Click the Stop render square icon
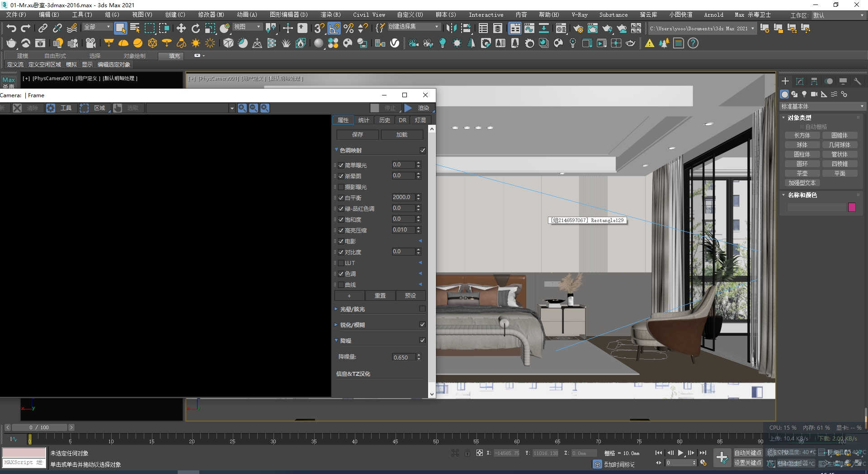 375,108
